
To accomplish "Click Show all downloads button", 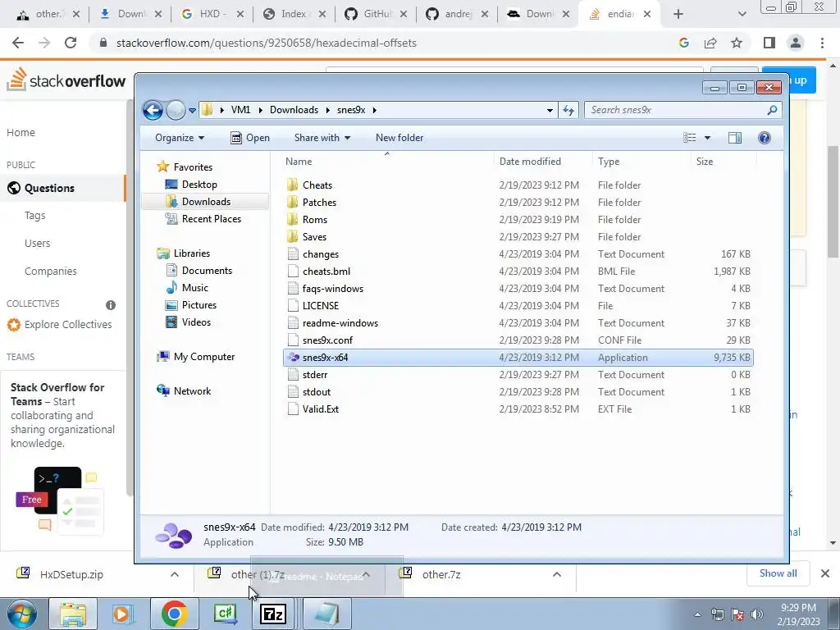I will tap(778, 573).
